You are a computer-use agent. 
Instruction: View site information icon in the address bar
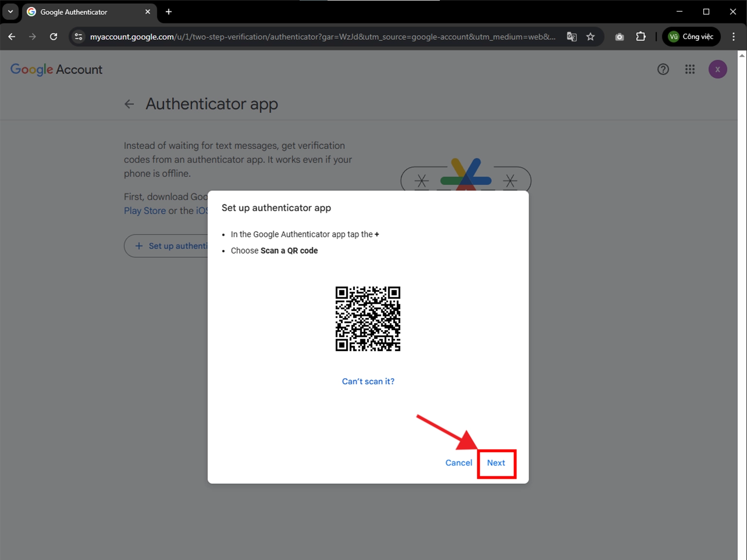tap(78, 36)
